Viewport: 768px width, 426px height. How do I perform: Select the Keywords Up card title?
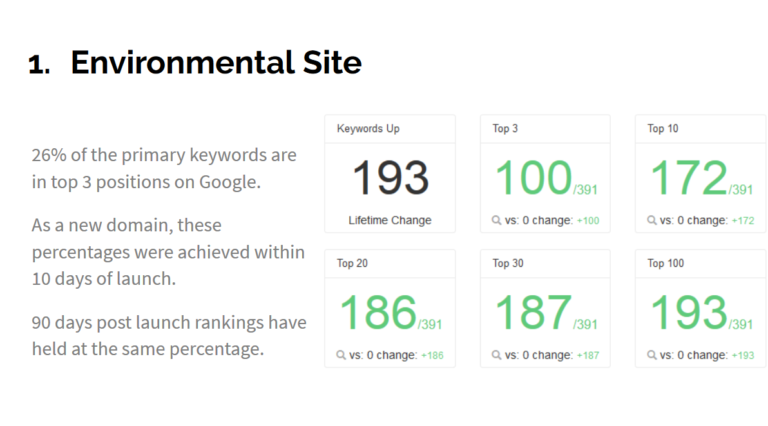(368, 129)
